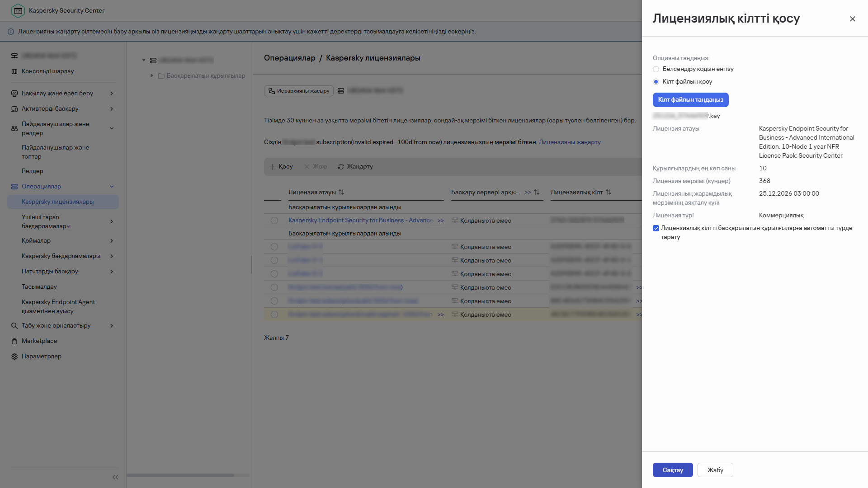Screen dimensions: 868x488
Task: Select Белсендіру кодын енгізу radio option
Action: tap(656, 69)
